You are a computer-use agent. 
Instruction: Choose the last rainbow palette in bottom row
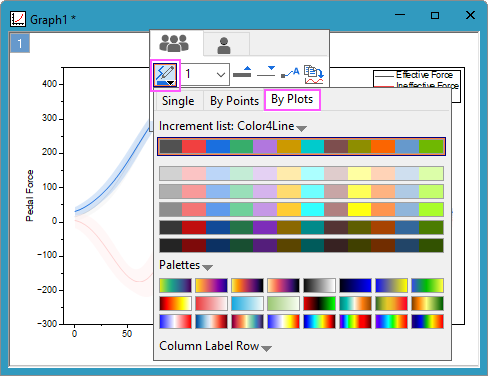point(427,322)
